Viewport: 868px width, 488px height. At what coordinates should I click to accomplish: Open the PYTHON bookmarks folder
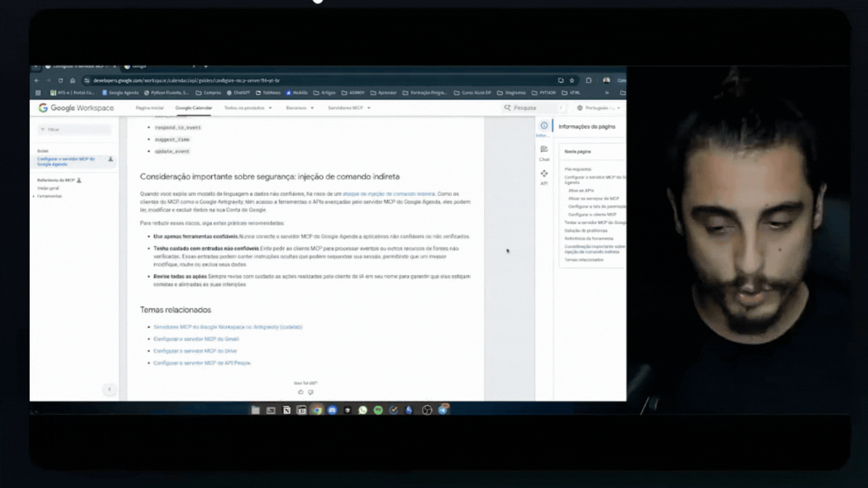[544, 93]
